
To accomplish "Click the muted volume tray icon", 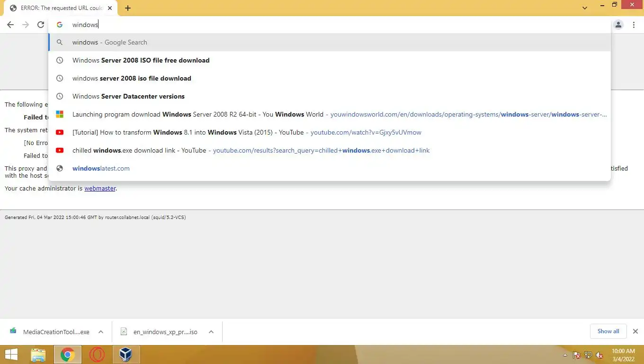I will [599, 355].
